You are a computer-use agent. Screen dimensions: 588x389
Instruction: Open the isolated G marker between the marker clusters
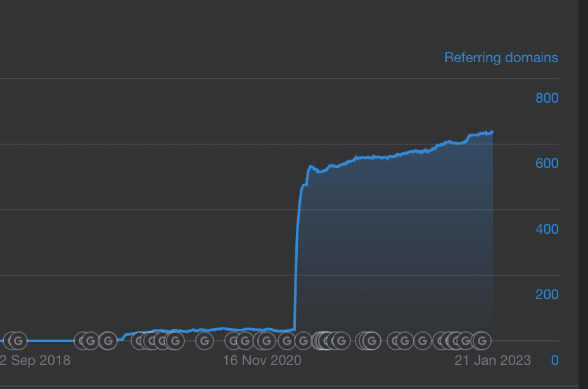point(205,341)
